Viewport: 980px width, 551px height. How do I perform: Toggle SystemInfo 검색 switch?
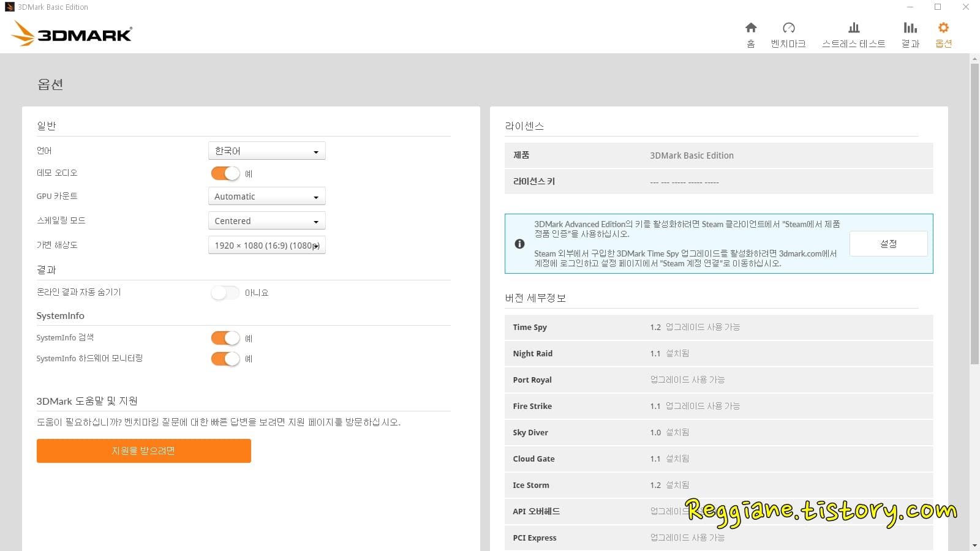coord(225,338)
